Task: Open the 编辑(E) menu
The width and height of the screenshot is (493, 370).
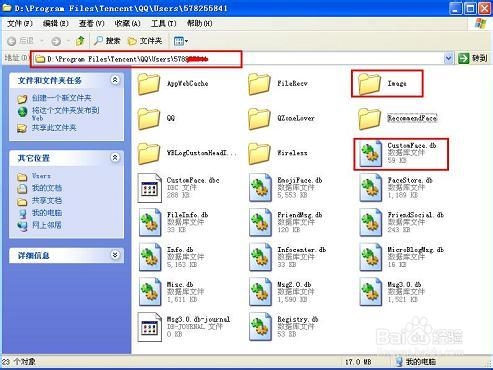Action: (56, 23)
